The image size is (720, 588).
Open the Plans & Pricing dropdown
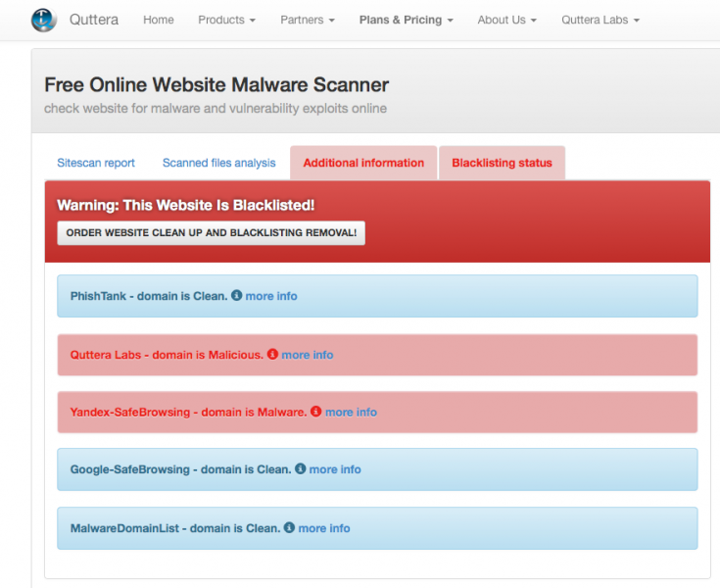407,20
